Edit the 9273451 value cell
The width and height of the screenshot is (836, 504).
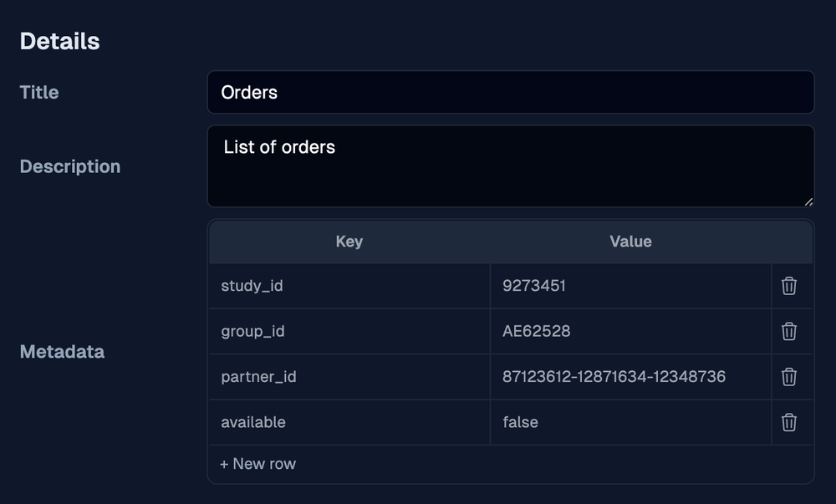(630, 286)
